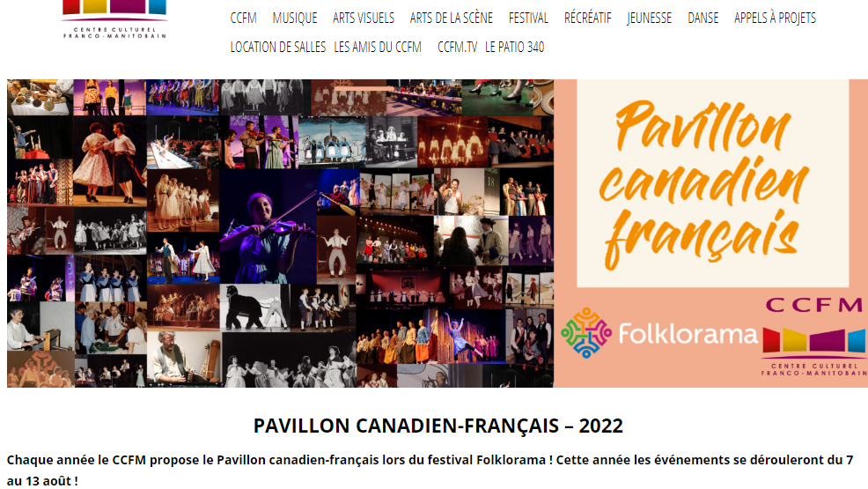Navigate to RÉCRÉATIF page
Screen dimensions: 868x489
(x=587, y=19)
